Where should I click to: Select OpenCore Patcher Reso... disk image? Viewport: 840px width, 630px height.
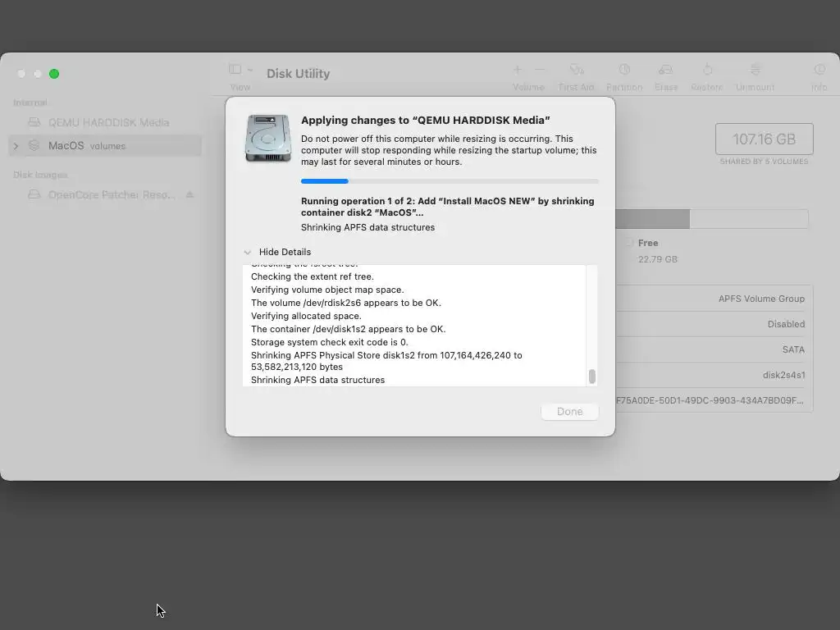pyautogui.click(x=105, y=194)
